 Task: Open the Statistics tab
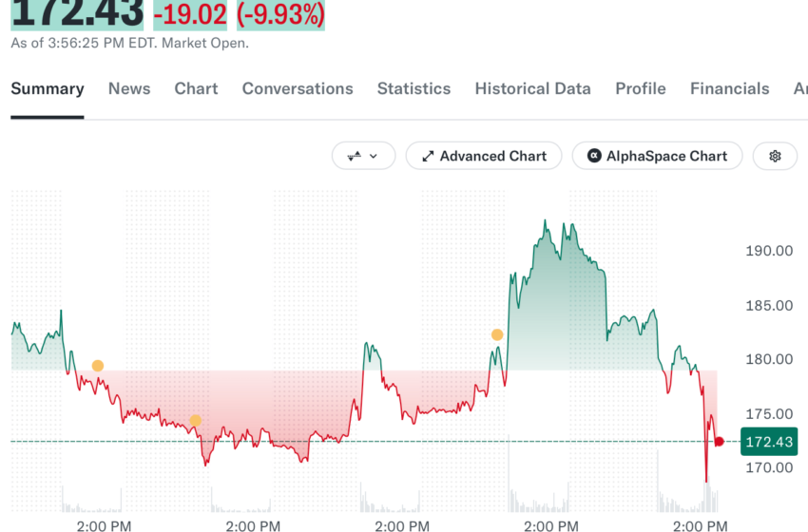[x=414, y=88]
